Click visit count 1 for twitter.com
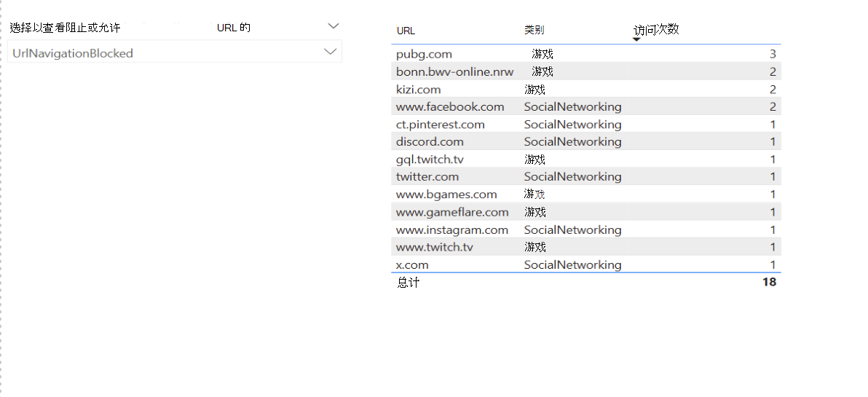The image size is (868, 397). coord(773,176)
